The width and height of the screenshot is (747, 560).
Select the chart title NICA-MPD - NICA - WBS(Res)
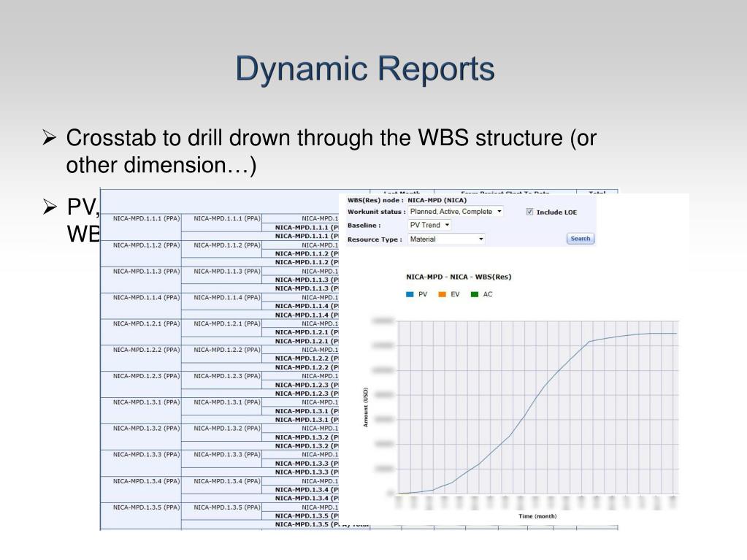459,277
